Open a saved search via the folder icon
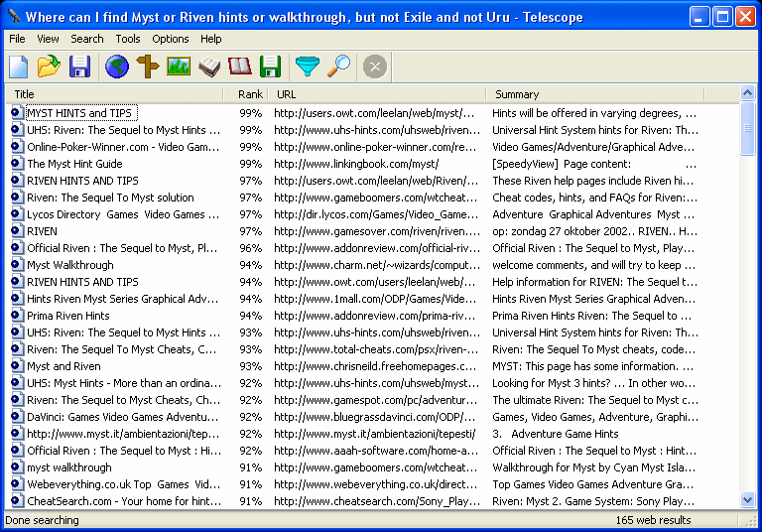 49,66
